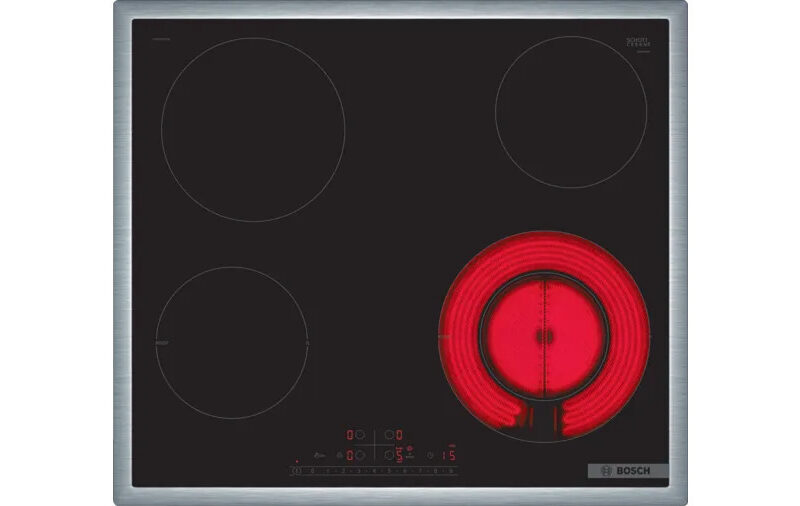Set heat slider to level 9

click(451, 471)
